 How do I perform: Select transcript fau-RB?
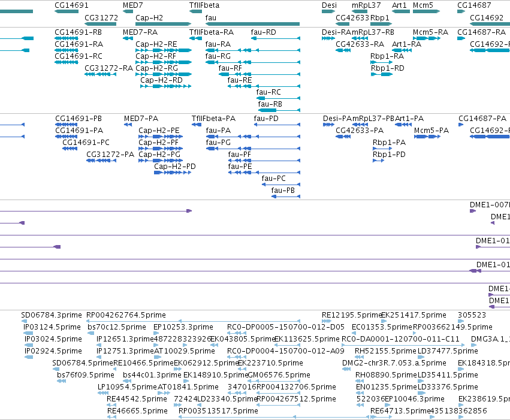[x=270, y=104]
